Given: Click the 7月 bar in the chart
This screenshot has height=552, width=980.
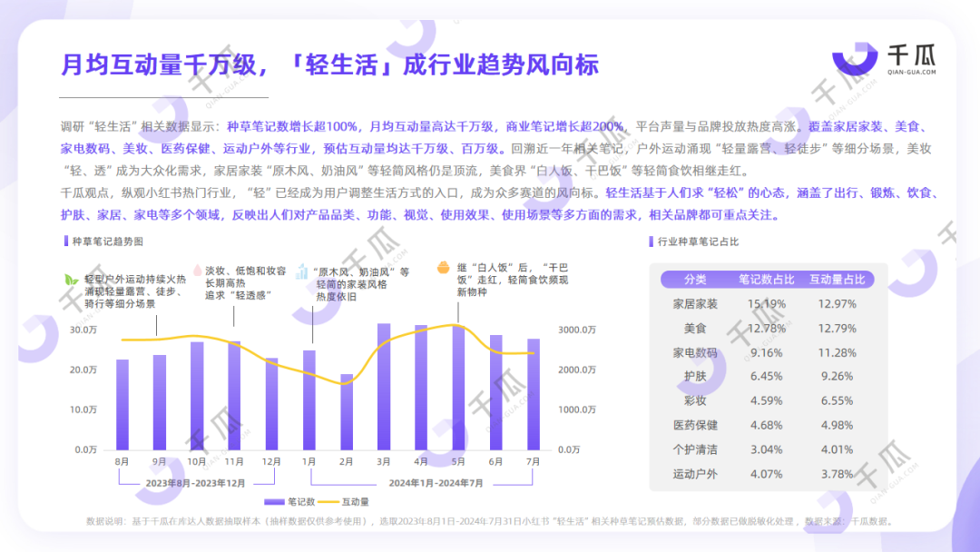Looking at the screenshot, I should [534, 394].
